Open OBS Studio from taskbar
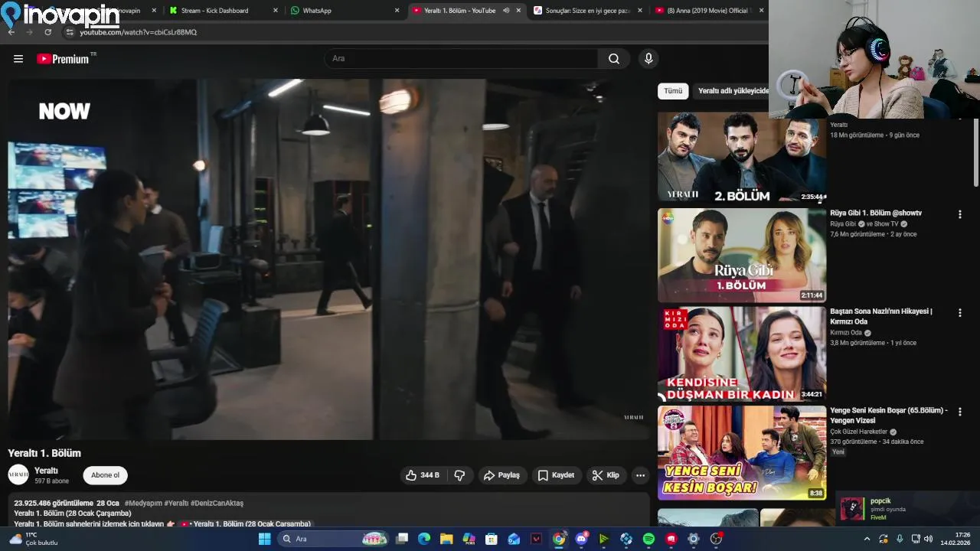Screen dimensions: 980x551 point(716,539)
